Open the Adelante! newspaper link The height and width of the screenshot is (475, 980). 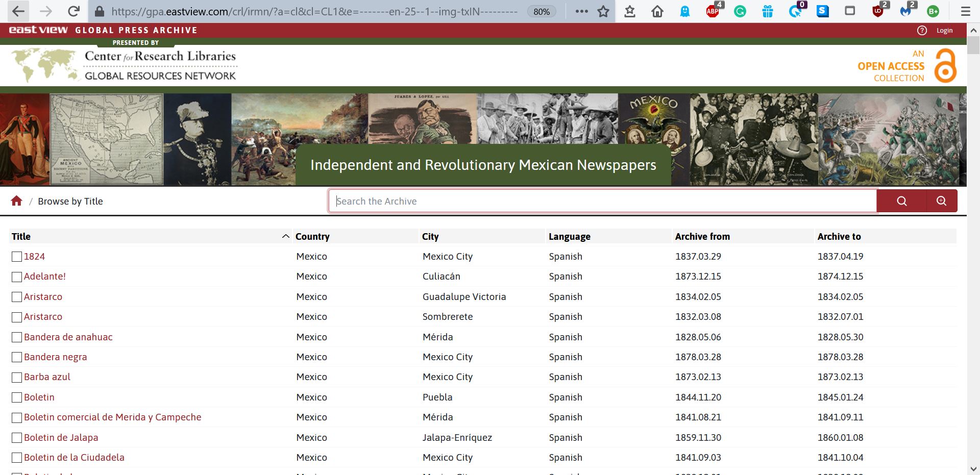click(45, 277)
